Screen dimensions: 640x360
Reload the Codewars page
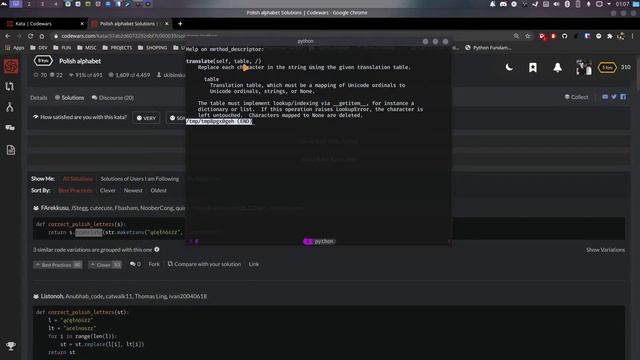click(x=30, y=36)
